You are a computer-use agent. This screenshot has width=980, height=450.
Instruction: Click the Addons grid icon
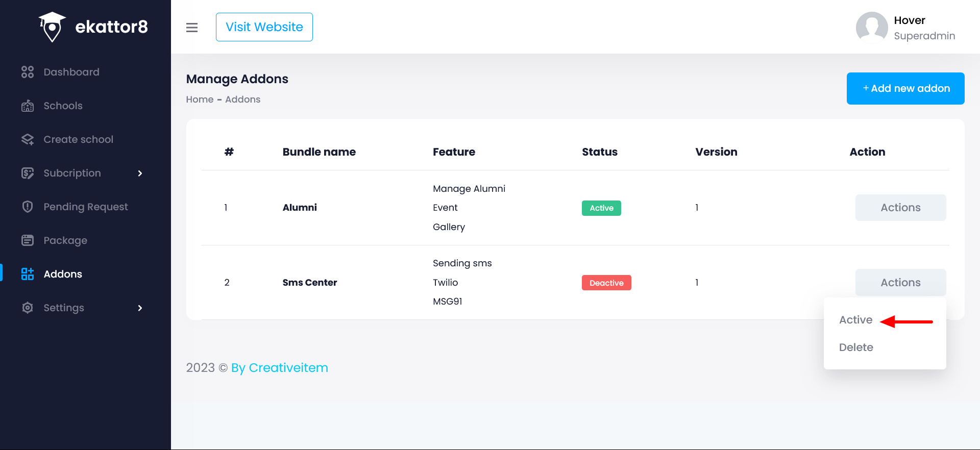click(x=28, y=274)
